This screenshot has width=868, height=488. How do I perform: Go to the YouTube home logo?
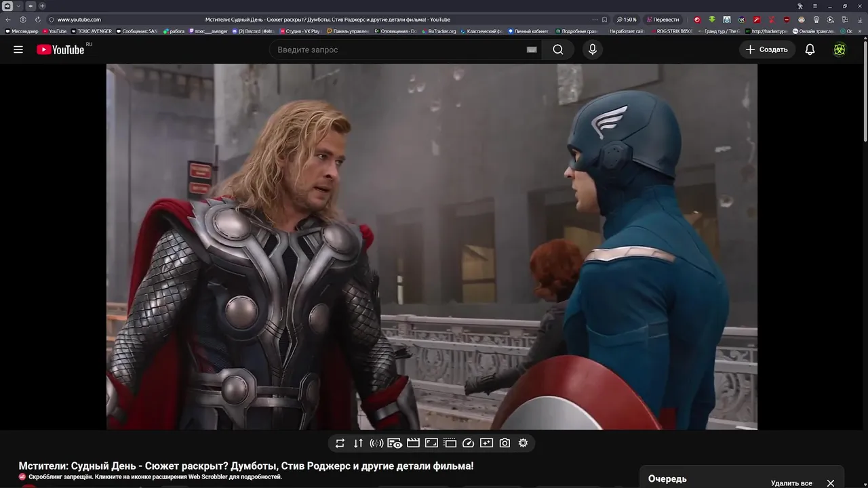[x=61, y=49]
